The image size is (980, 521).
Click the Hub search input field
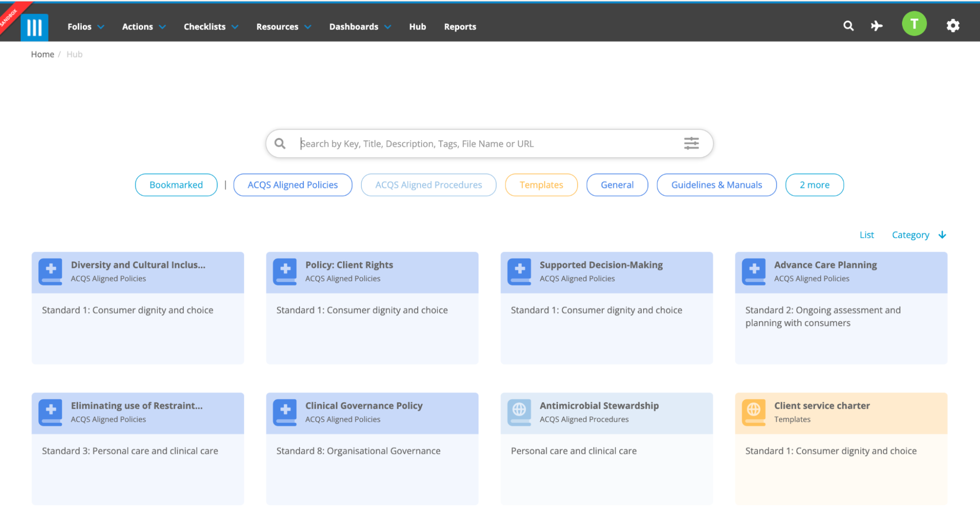point(489,144)
